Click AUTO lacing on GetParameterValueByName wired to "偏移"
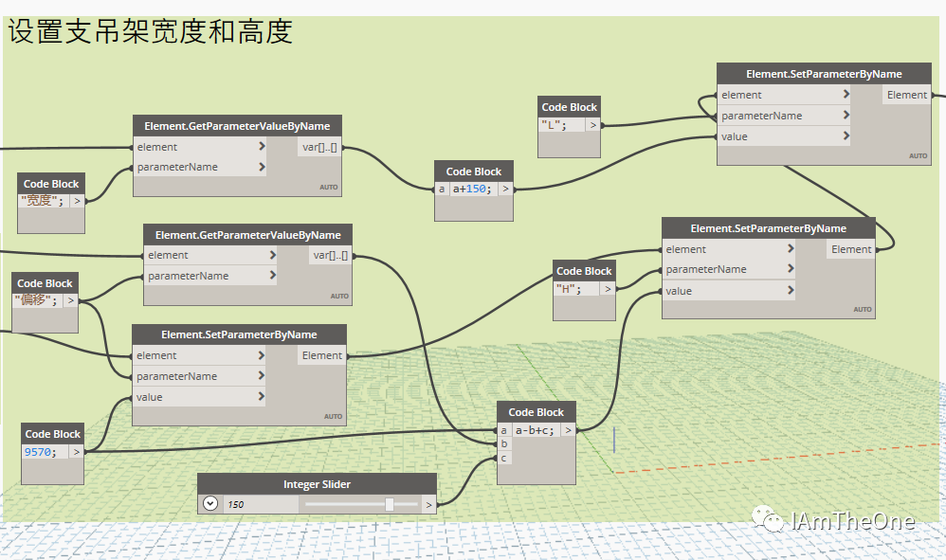The width and height of the screenshot is (946, 560). coord(339,296)
